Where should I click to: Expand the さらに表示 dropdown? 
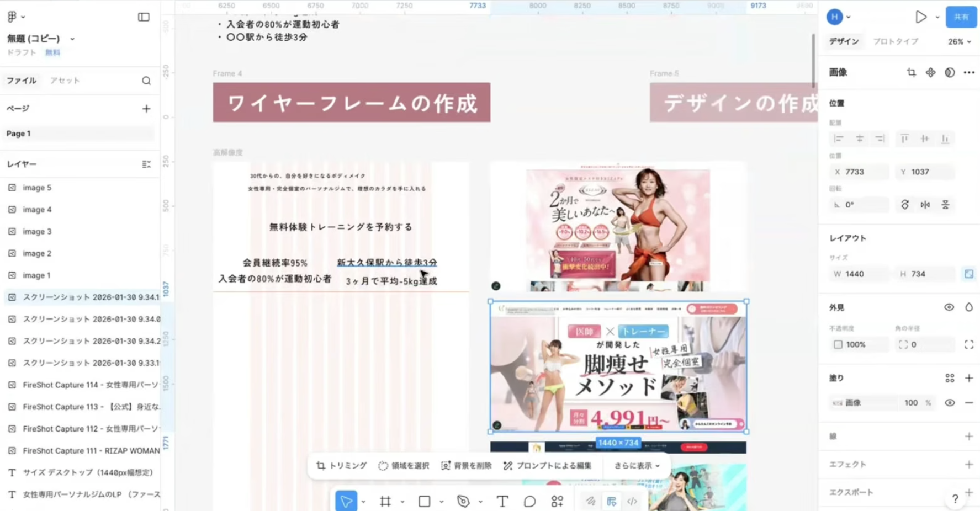point(637,466)
